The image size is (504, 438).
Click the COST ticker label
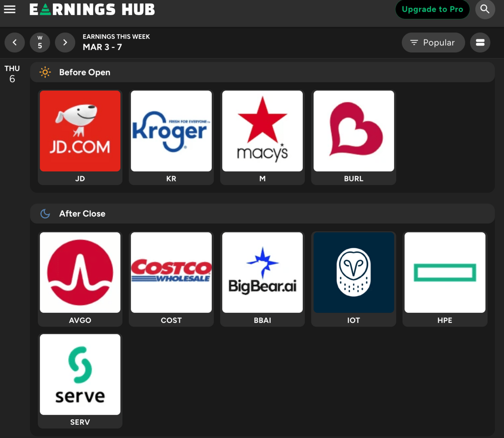[x=171, y=320]
